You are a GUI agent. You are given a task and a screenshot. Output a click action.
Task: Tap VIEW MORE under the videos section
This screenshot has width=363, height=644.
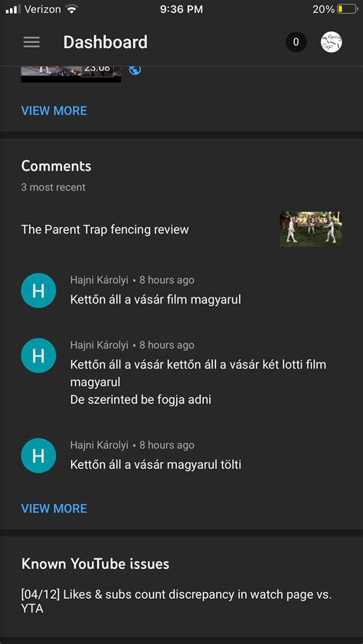point(54,111)
